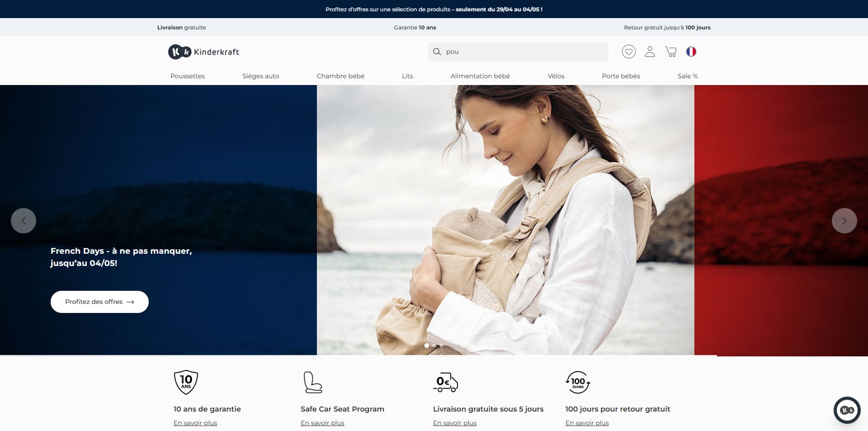This screenshot has height=431, width=868.
Task: Open the wishlist heart icon
Action: pos(628,52)
